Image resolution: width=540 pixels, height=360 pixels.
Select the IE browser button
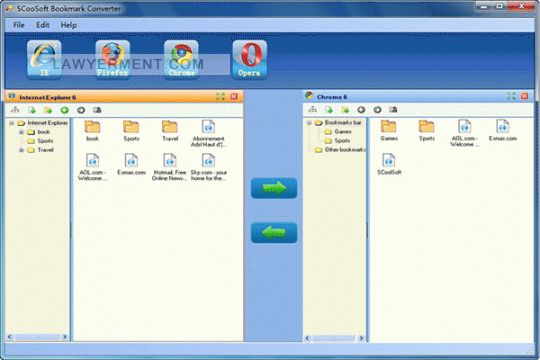(44, 59)
